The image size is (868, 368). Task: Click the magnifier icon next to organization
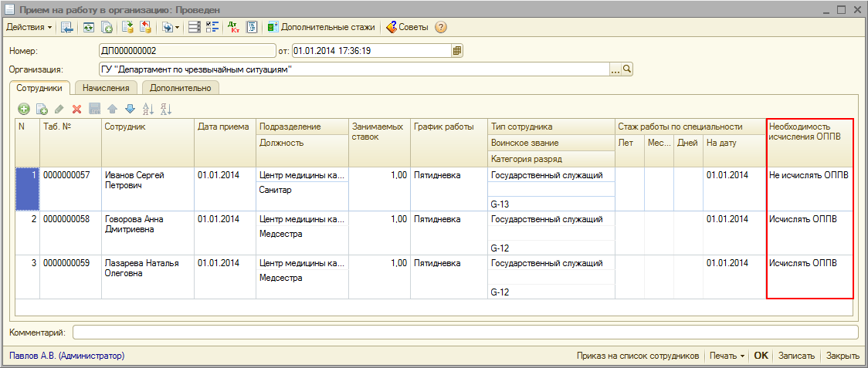pyautogui.click(x=628, y=69)
